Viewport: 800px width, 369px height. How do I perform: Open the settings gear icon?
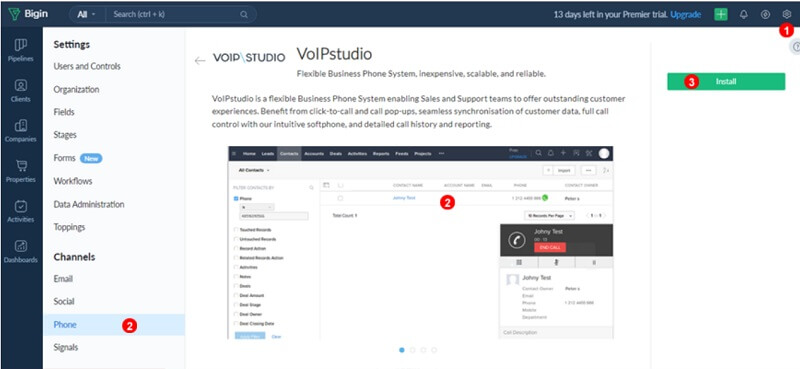tap(786, 14)
